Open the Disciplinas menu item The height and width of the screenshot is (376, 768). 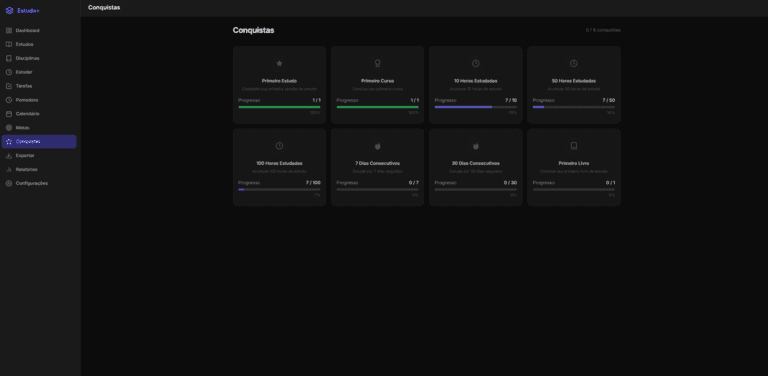click(x=39, y=58)
